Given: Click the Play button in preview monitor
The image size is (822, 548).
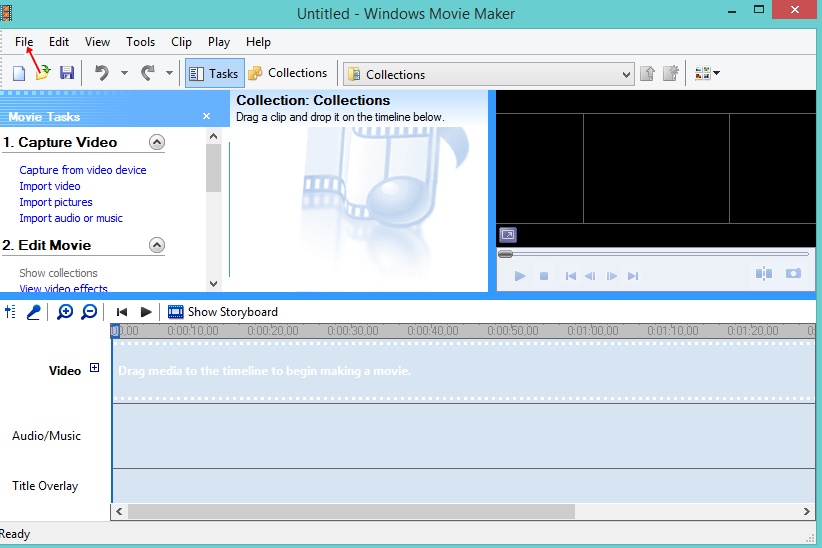Looking at the screenshot, I should click(520, 276).
